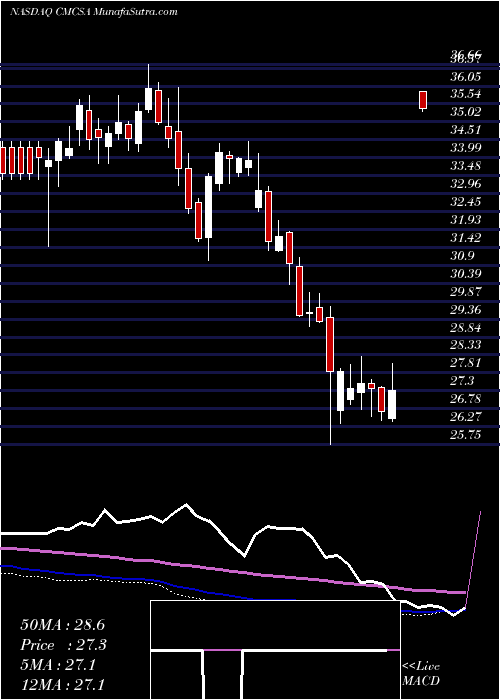Click the 30.9 price level label
500x700 pixels.
462,255
